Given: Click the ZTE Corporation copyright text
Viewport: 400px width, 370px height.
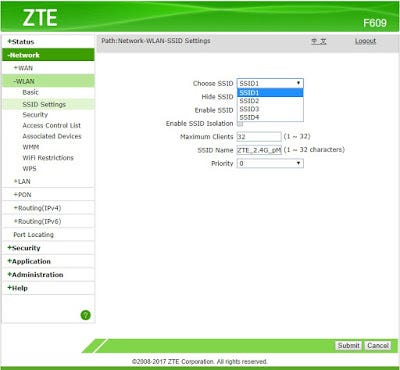Looking at the screenshot, I should 200,361.
